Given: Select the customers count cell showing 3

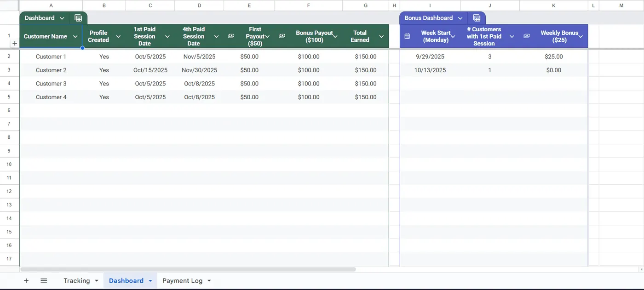Looking at the screenshot, I should point(490,57).
